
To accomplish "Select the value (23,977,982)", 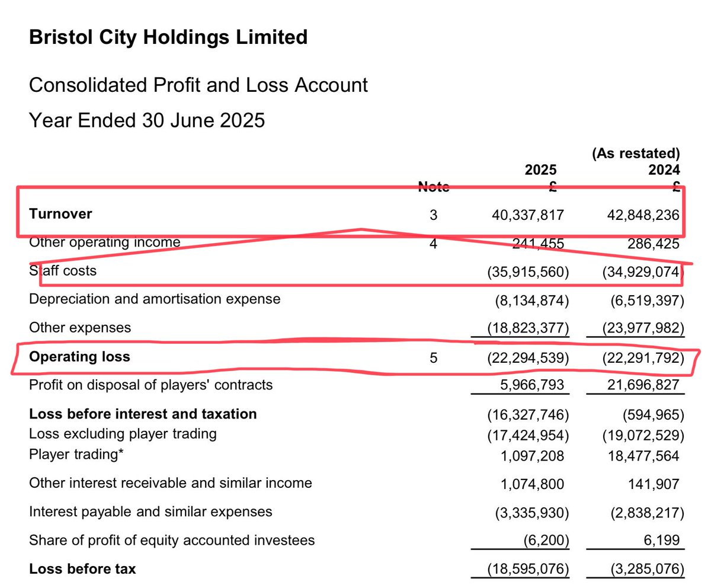I will pyautogui.click(x=643, y=329).
